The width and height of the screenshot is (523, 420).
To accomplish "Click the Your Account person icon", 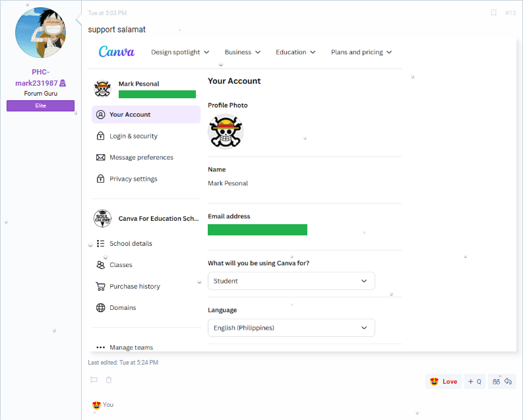I will (x=100, y=114).
